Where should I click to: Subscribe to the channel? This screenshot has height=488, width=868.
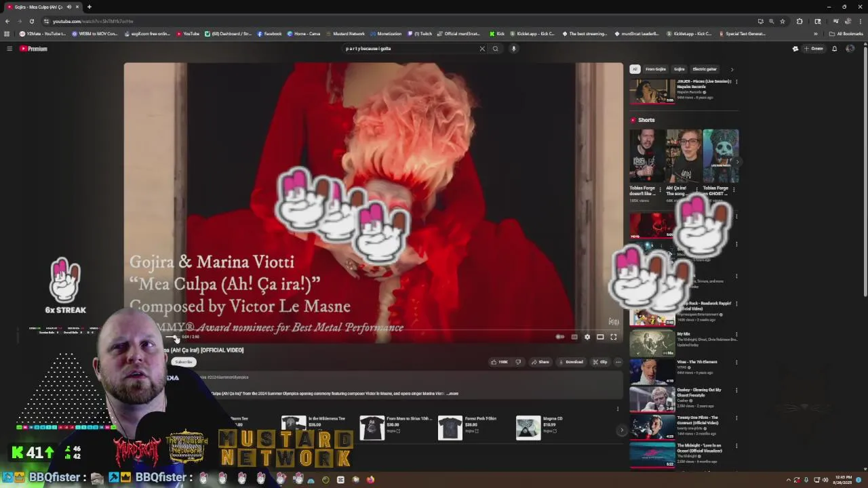tap(183, 362)
